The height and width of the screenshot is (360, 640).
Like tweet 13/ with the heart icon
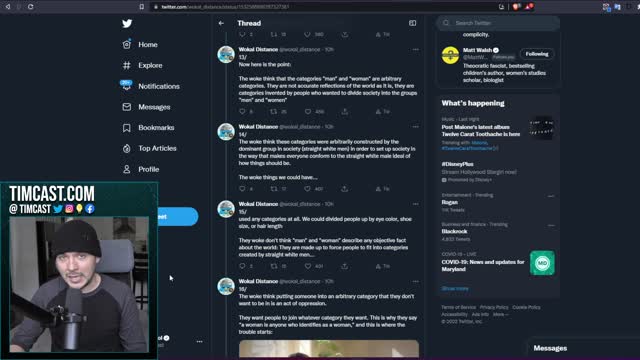[308, 111]
